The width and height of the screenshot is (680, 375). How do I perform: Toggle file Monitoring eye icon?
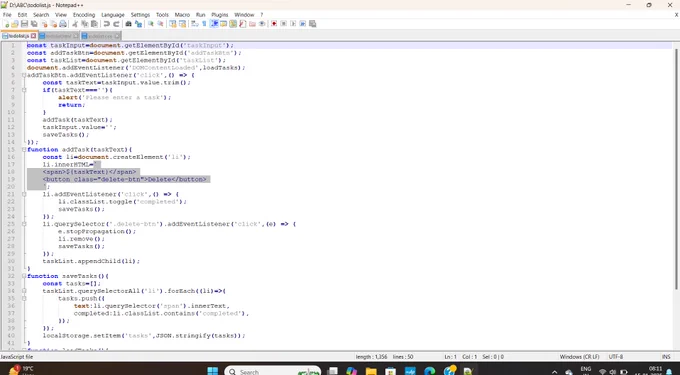click(x=262, y=23)
